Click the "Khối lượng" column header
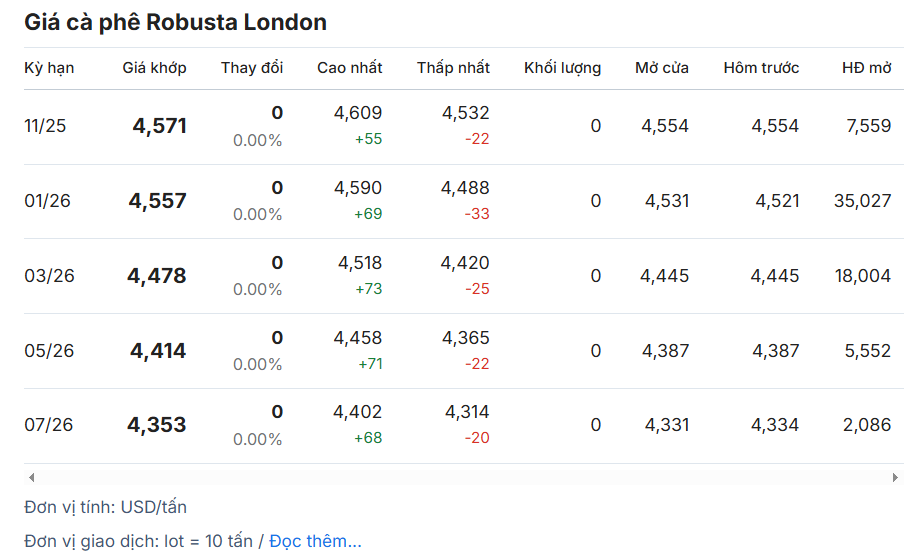 562,68
